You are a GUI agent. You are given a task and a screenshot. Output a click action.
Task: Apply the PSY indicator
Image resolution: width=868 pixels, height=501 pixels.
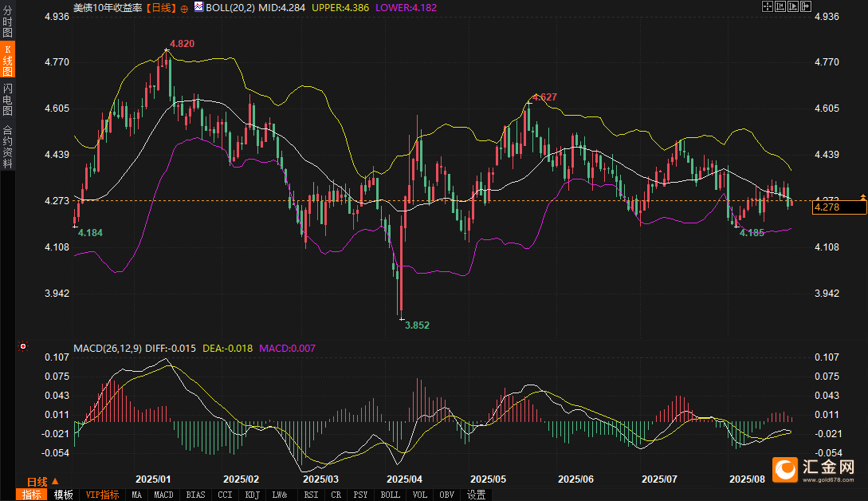pyautogui.click(x=360, y=495)
